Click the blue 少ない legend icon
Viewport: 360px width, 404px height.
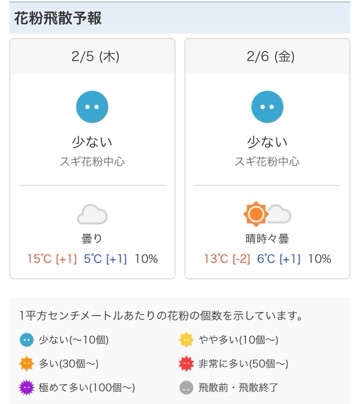coord(27,340)
